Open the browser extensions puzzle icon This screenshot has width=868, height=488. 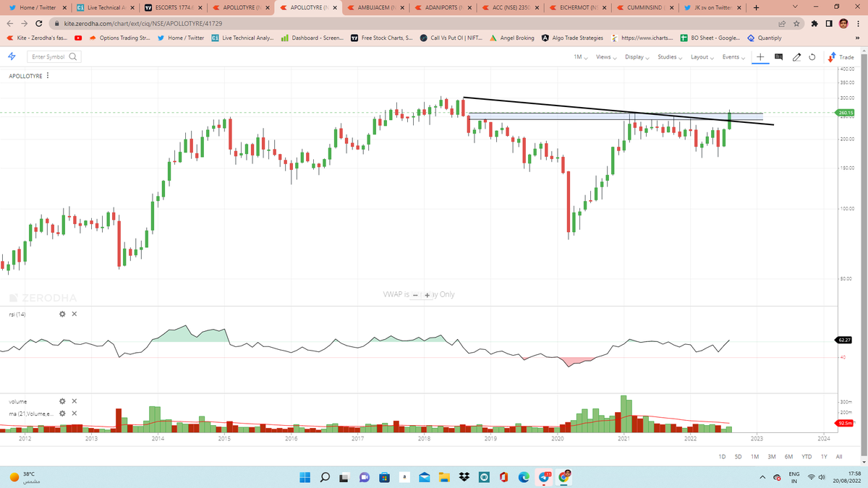[814, 23]
